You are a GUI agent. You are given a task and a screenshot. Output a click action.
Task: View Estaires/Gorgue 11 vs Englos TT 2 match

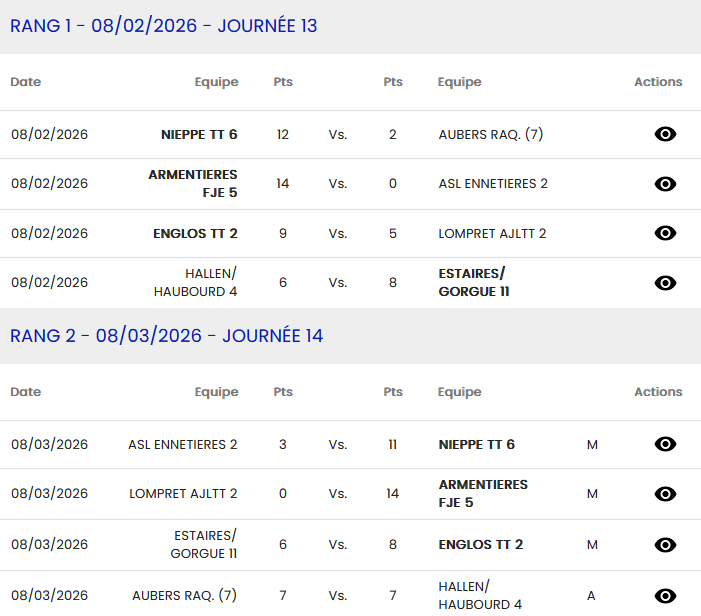click(665, 545)
